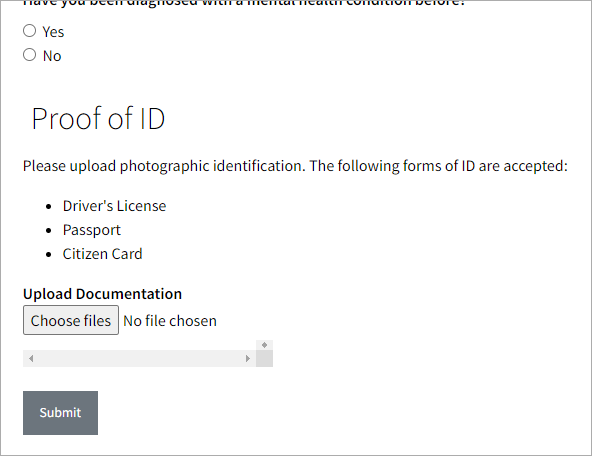Click the diamond vertical scroll icon
The image size is (592, 456).
264,345
